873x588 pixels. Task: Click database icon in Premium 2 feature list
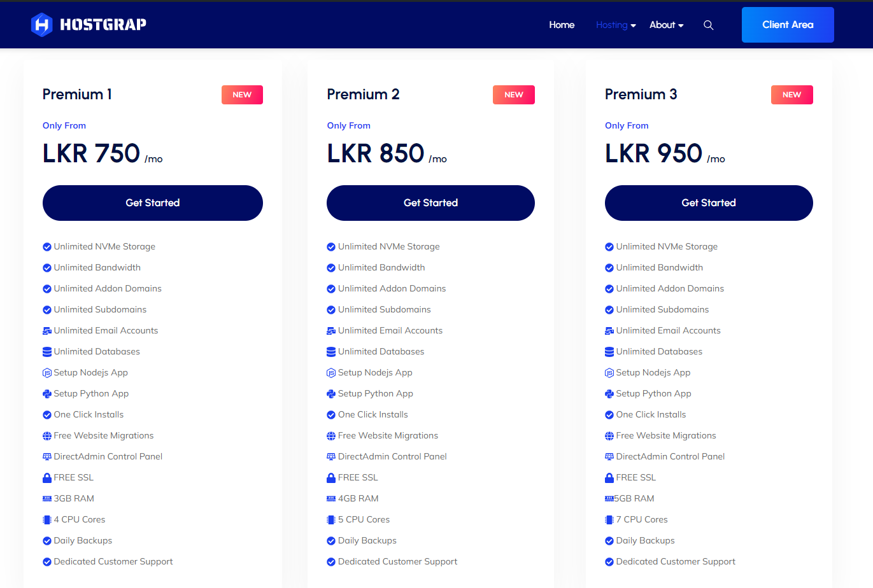click(331, 352)
